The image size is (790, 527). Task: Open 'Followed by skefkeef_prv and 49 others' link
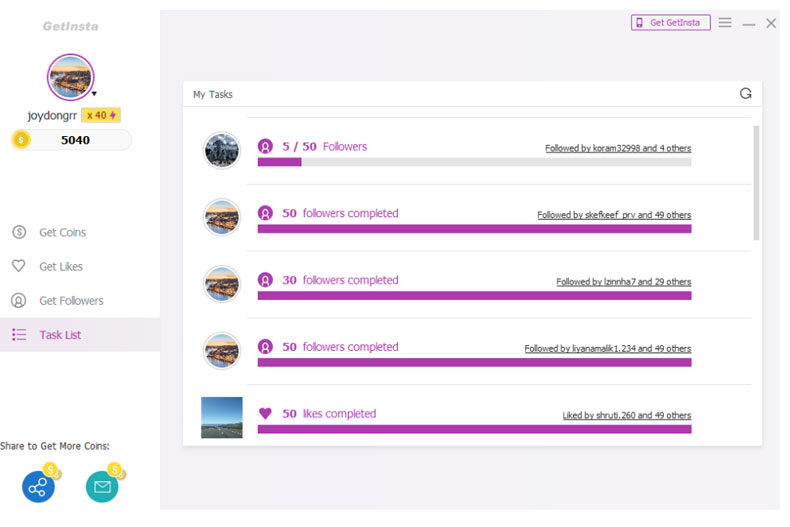614,215
